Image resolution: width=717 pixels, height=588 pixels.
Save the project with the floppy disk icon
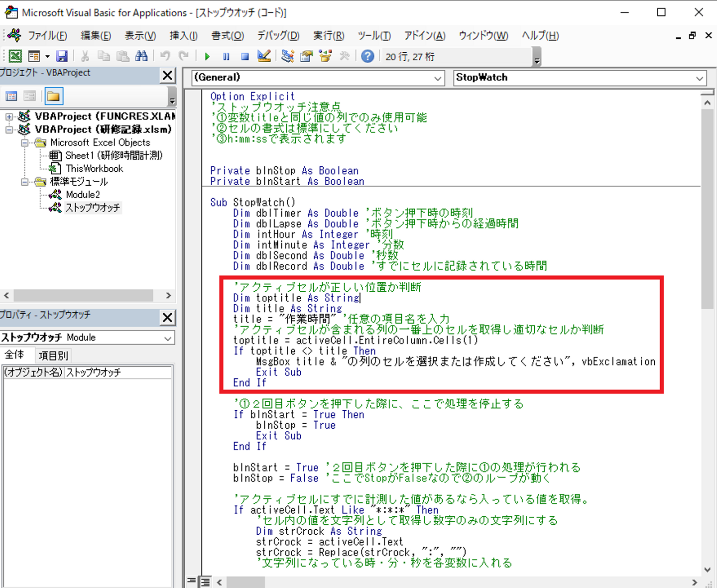tap(62, 56)
